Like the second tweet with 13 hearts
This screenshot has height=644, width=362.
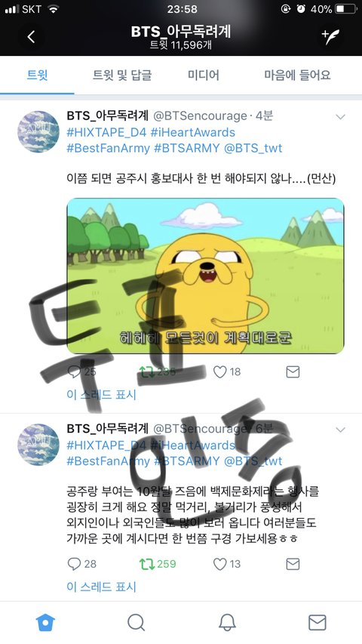point(220,564)
